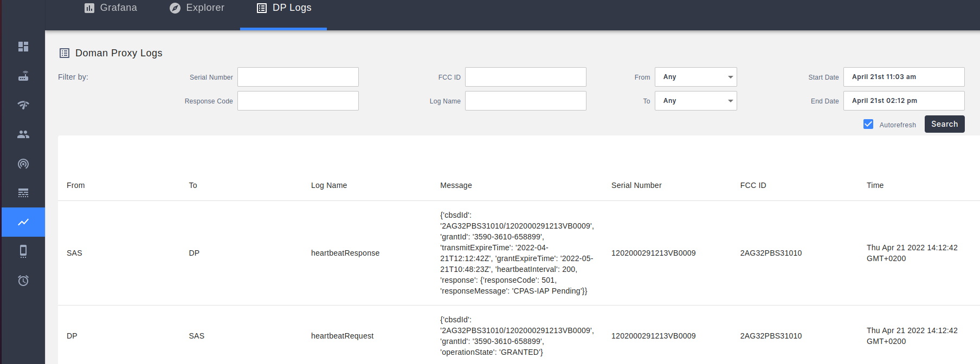Open the Start Date picker field
The height and width of the screenshot is (364, 980).
(x=904, y=77)
